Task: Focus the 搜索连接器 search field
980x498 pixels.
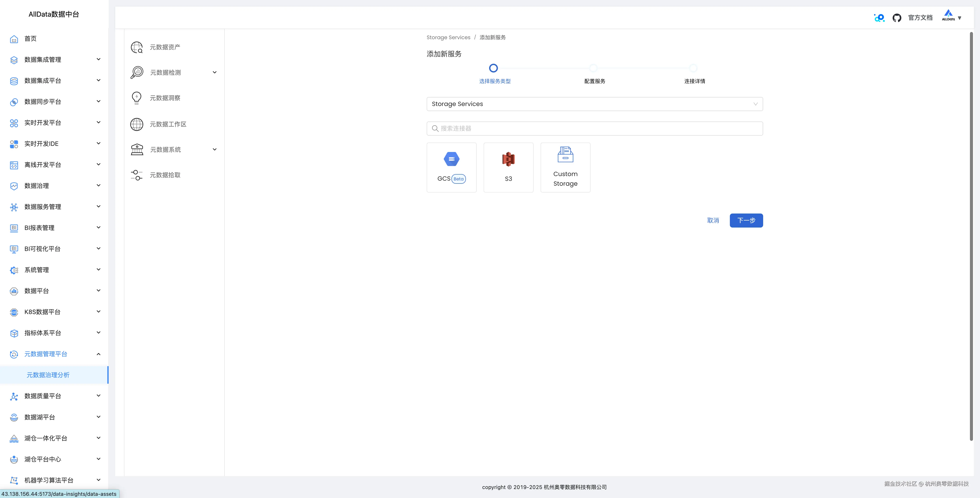Action: (594, 129)
